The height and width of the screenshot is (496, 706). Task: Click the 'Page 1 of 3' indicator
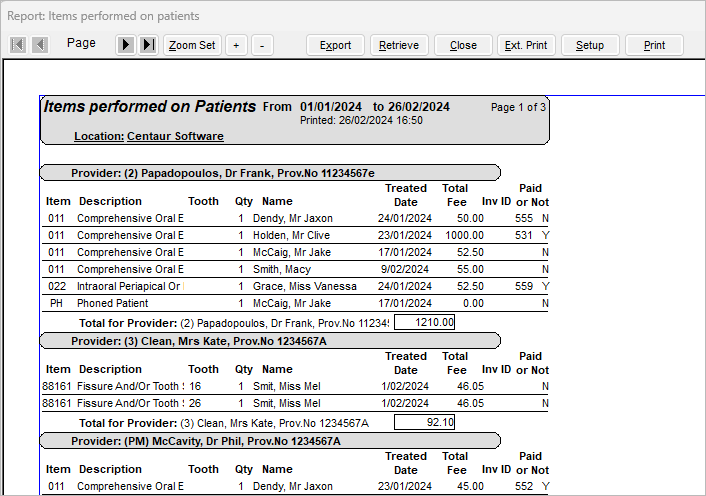518,107
